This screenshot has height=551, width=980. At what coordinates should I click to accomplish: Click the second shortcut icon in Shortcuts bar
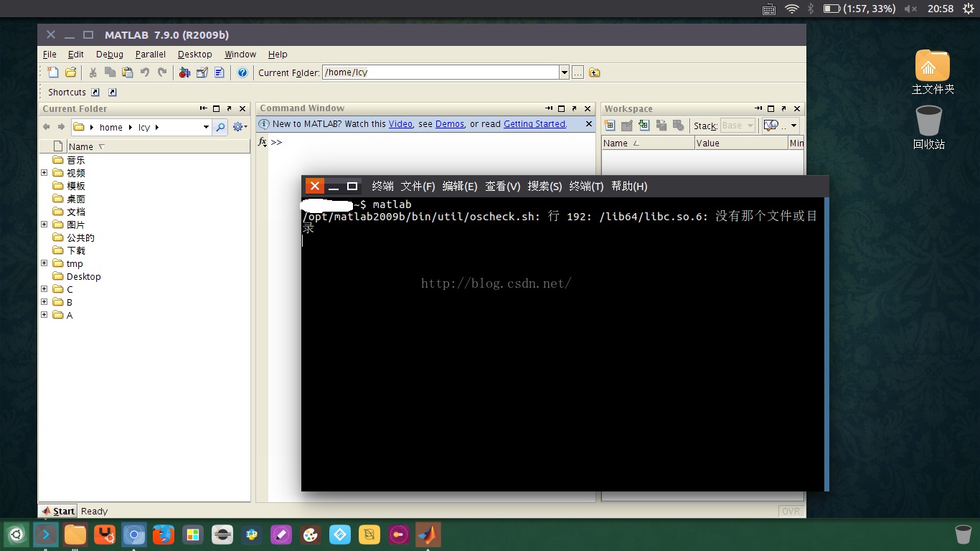(x=113, y=92)
